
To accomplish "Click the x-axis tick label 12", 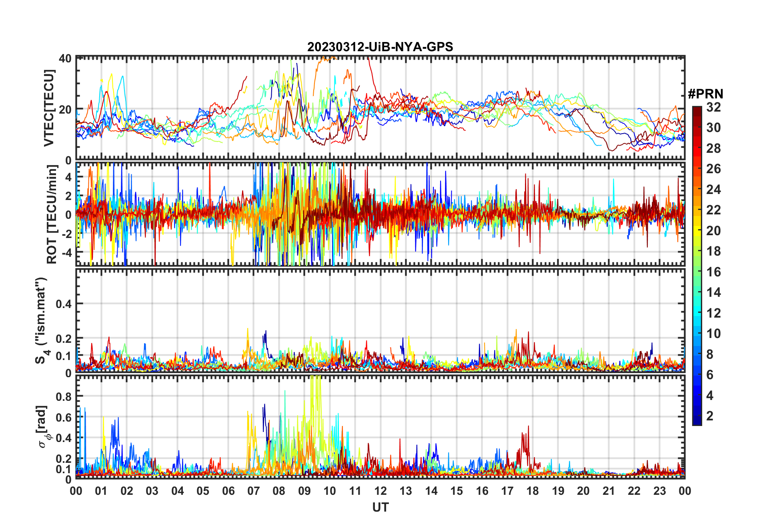I will (380, 491).
